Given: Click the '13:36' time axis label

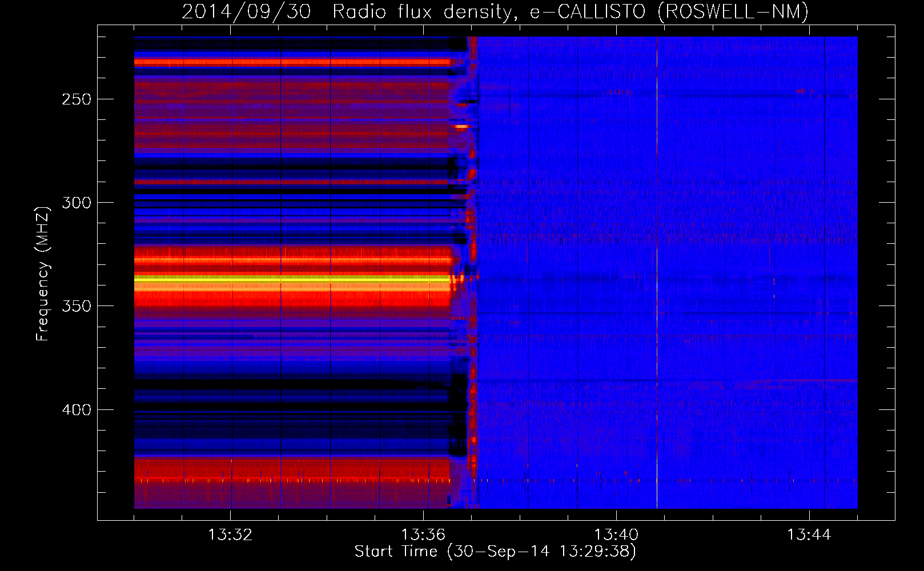Looking at the screenshot, I should (x=423, y=535).
